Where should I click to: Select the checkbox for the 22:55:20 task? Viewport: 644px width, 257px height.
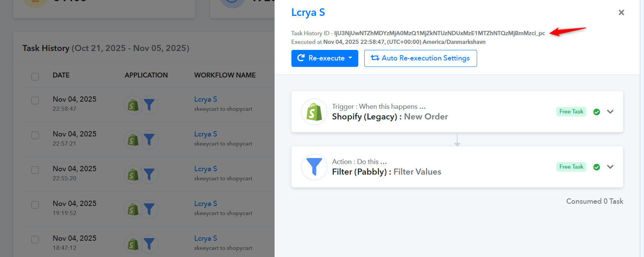[35, 170]
